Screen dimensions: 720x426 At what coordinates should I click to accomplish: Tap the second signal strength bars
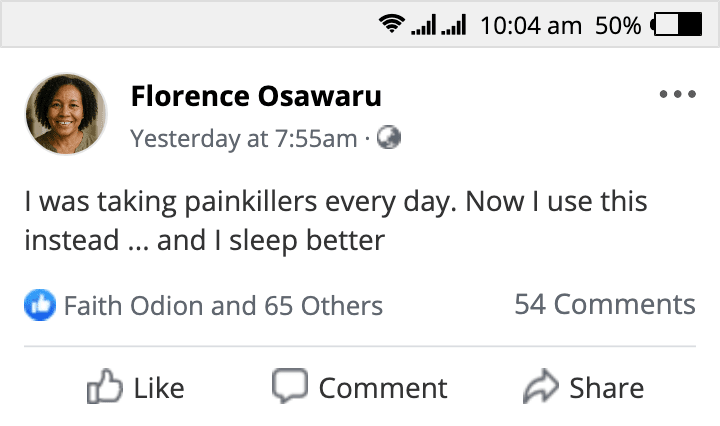[453, 25]
